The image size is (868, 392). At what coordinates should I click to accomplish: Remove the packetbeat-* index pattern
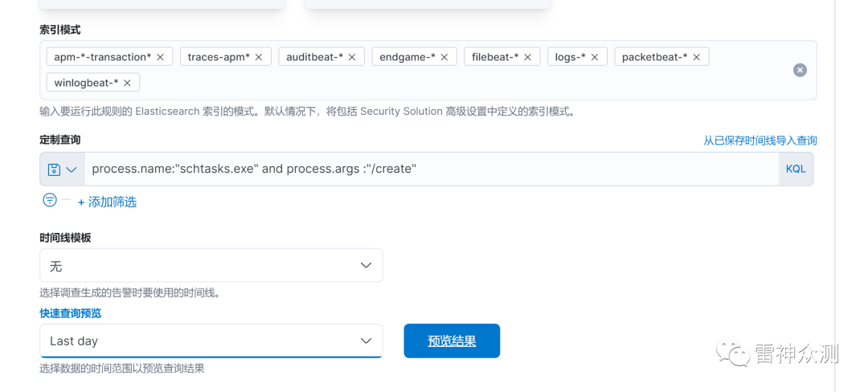point(696,57)
